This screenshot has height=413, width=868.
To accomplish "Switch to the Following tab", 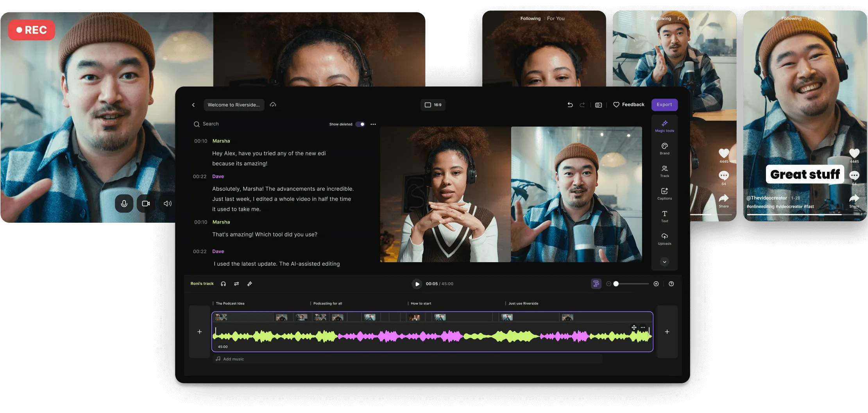I will pyautogui.click(x=530, y=18).
